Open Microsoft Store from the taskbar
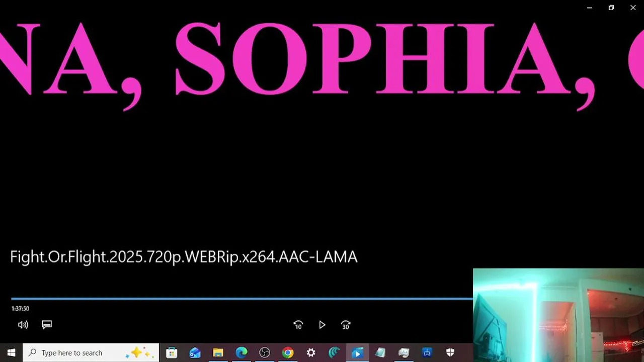The height and width of the screenshot is (362, 644). click(172, 353)
